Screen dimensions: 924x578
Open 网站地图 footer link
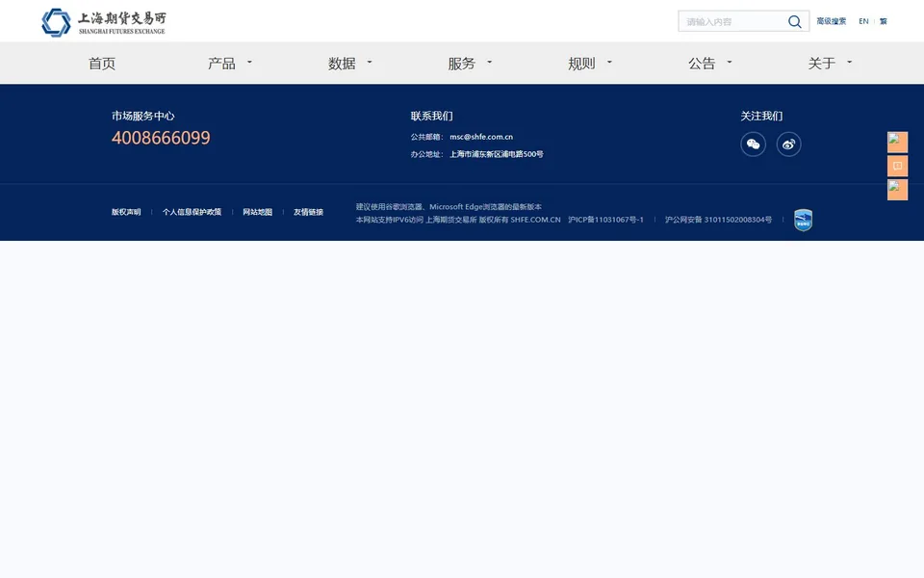(x=258, y=212)
